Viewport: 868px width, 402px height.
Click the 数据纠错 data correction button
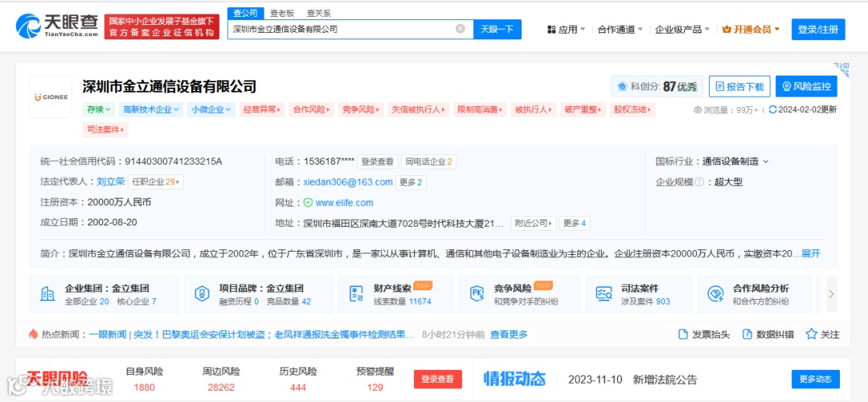pyautogui.click(x=768, y=334)
